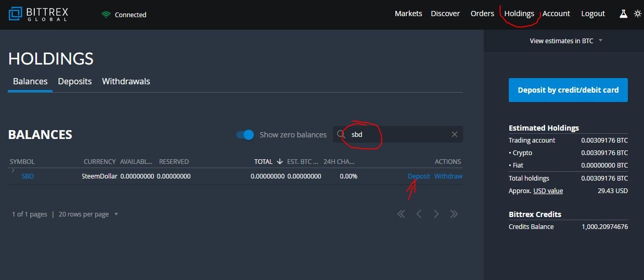This screenshot has height=280, width=644.
Task: Open the Discover menu
Action: click(445, 14)
